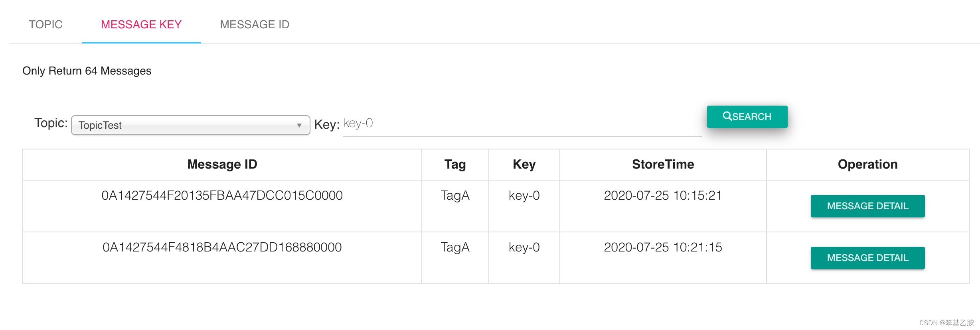980x330 pixels.
Task: Open MESSAGE DETAIL for 10:21:15 message
Action: point(867,258)
